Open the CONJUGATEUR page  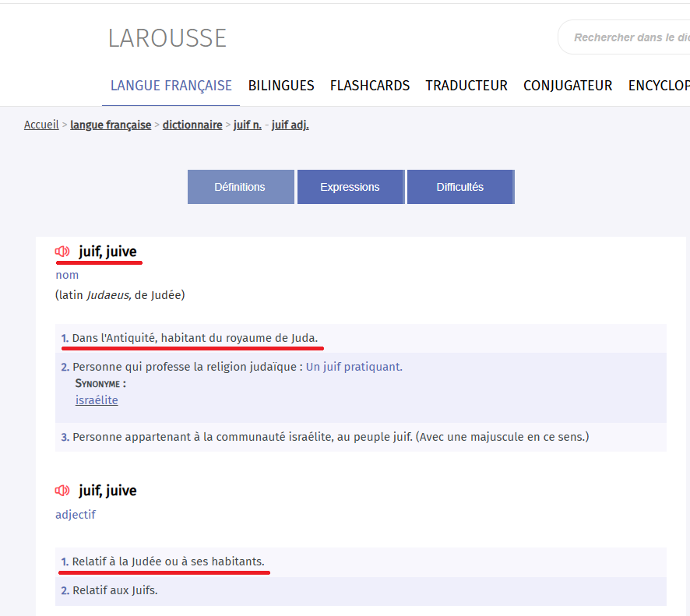click(567, 86)
